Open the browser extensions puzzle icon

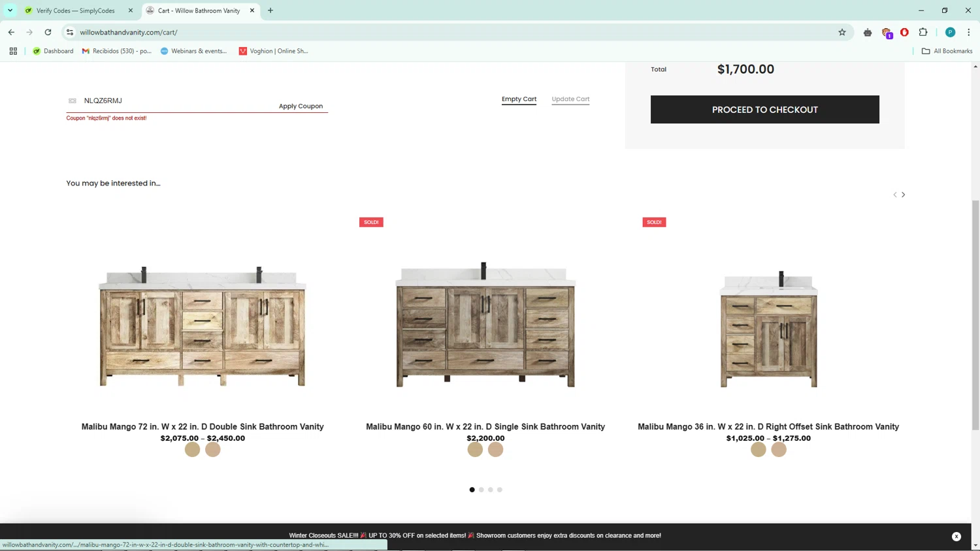tap(923, 32)
